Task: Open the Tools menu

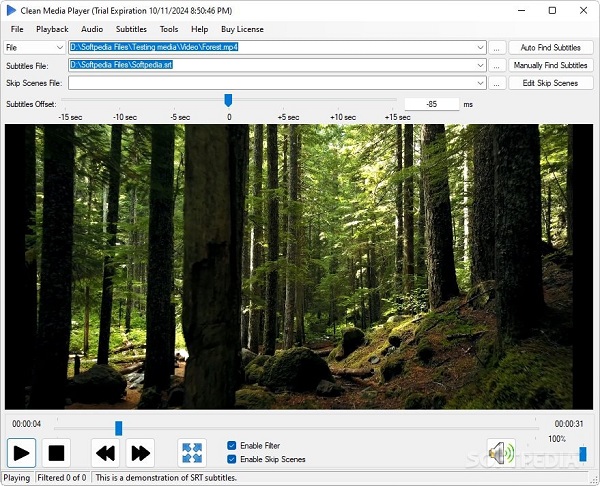Action: point(169,29)
